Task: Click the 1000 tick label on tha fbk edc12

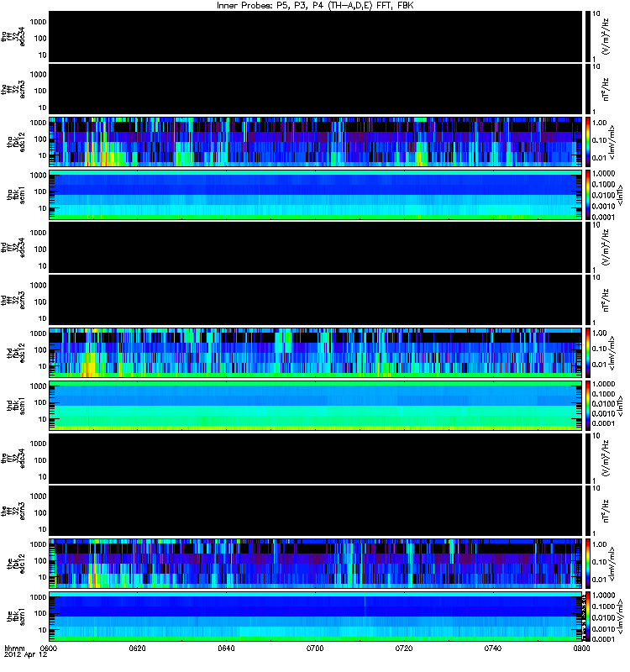Action: (x=38, y=123)
